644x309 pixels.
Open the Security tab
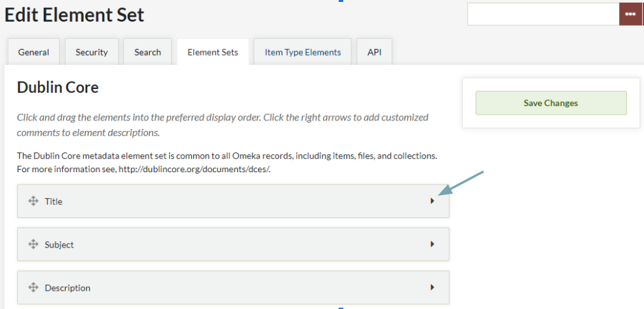pyautogui.click(x=92, y=52)
